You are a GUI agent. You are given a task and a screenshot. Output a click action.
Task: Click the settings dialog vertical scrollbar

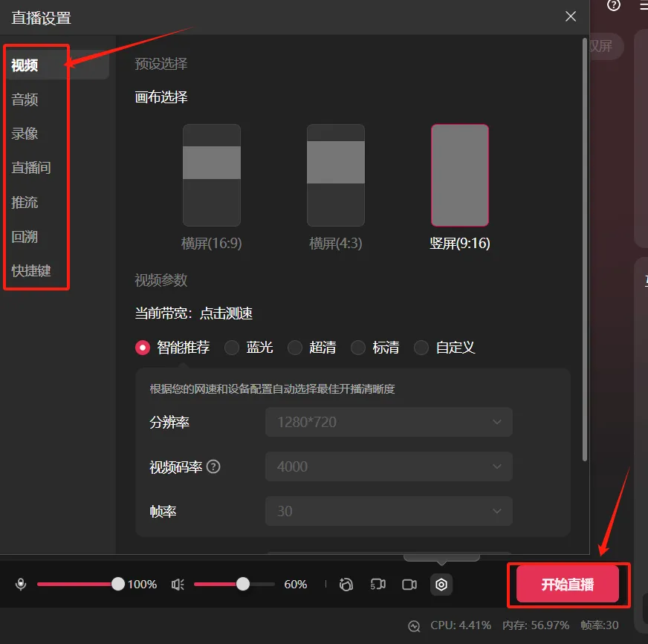click(584, 250)
